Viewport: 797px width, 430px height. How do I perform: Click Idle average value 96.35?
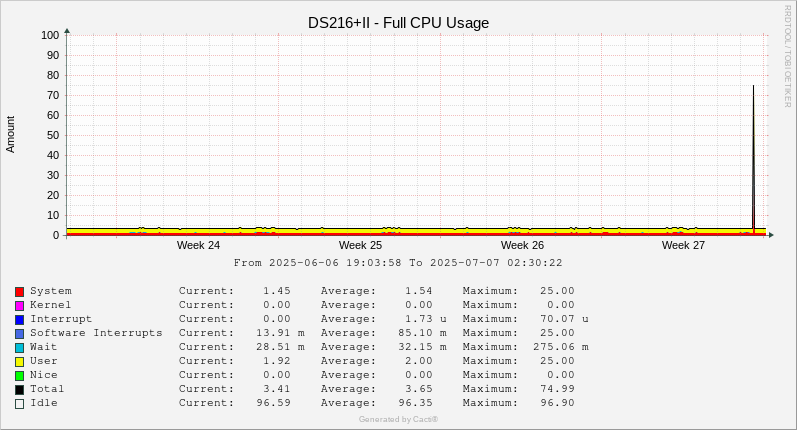click(x=415, y=403)
